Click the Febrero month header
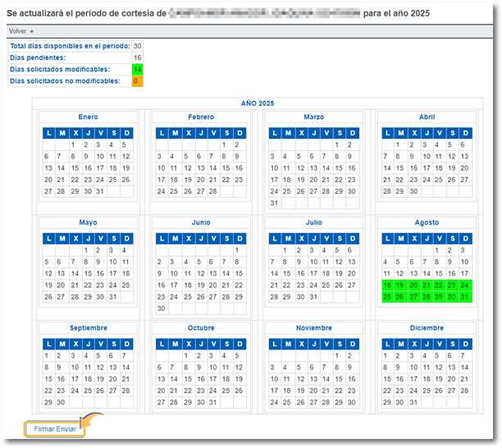The width and height of the screenshot is (502, 448). pos(201,117)
